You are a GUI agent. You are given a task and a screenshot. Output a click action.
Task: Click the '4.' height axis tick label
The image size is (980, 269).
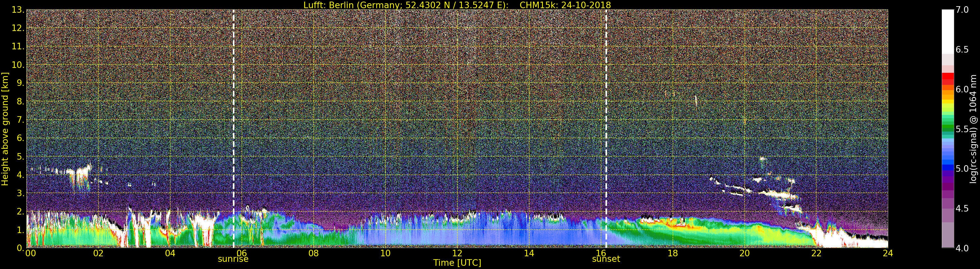point(20,175)
